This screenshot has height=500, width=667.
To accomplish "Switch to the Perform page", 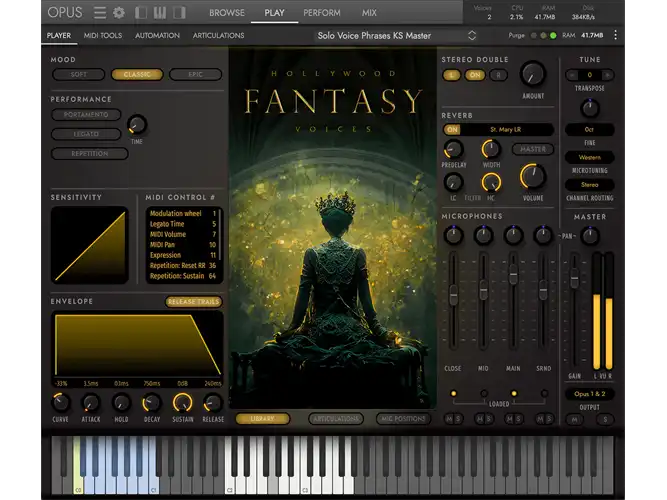I will coord(322,13).
